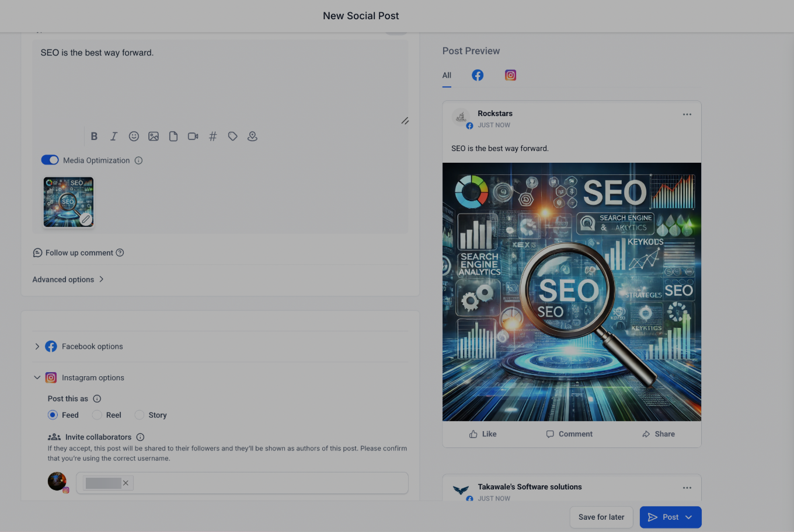Toggle Media Optimization switch
Image resolution: width=794 pixels, height=532 pixels.
(x=50, y=160)
